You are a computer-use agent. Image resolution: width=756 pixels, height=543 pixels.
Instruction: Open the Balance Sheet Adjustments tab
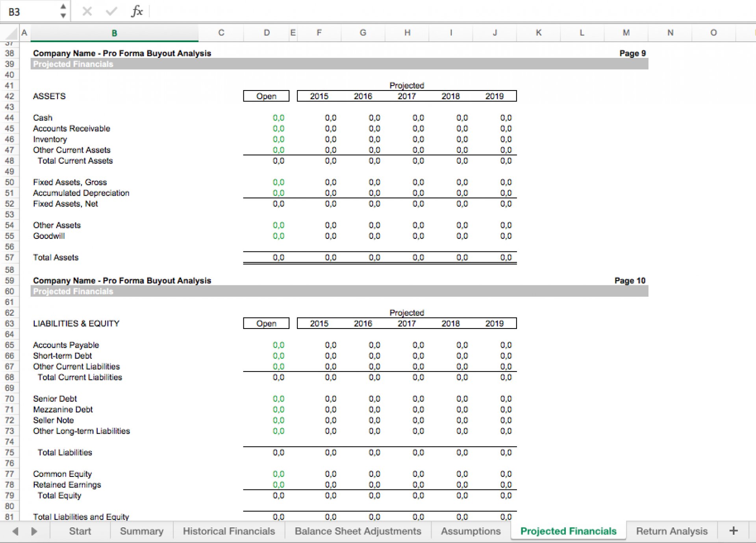point(358,531)
